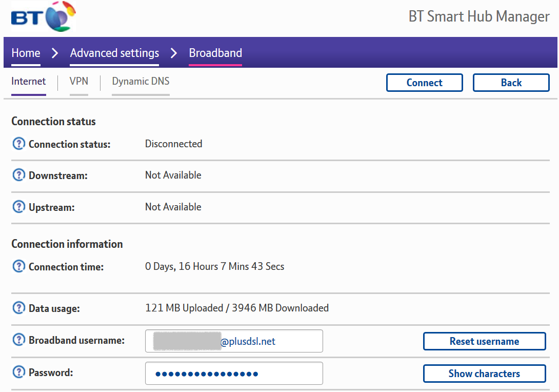
Task: Open help icon beside Upstream
Action: [18, 207]
